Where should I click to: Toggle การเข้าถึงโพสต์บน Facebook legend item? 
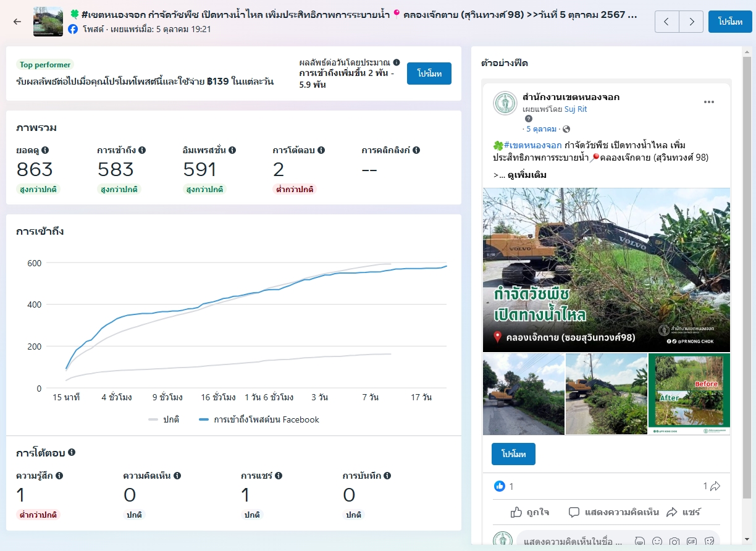click(x=259, y=419)
